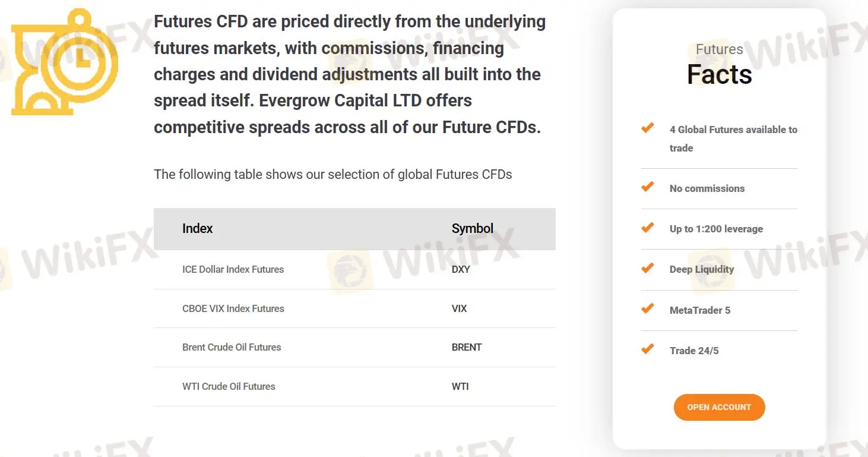Click checkmark beside Up to 1:200 leverage
This screenshot has height=457, width=868.
[x=648, y=228]
